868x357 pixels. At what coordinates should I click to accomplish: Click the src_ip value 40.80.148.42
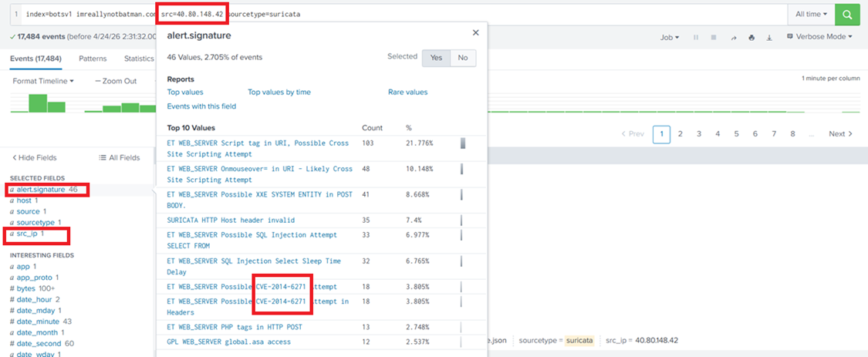[656, 340]
